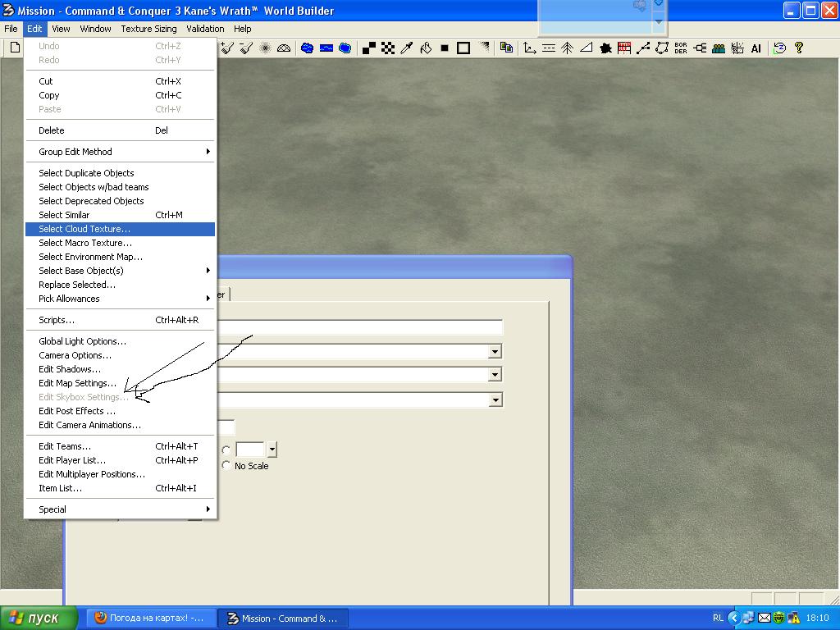Select the ramp triangle tool

coord(587,48)
